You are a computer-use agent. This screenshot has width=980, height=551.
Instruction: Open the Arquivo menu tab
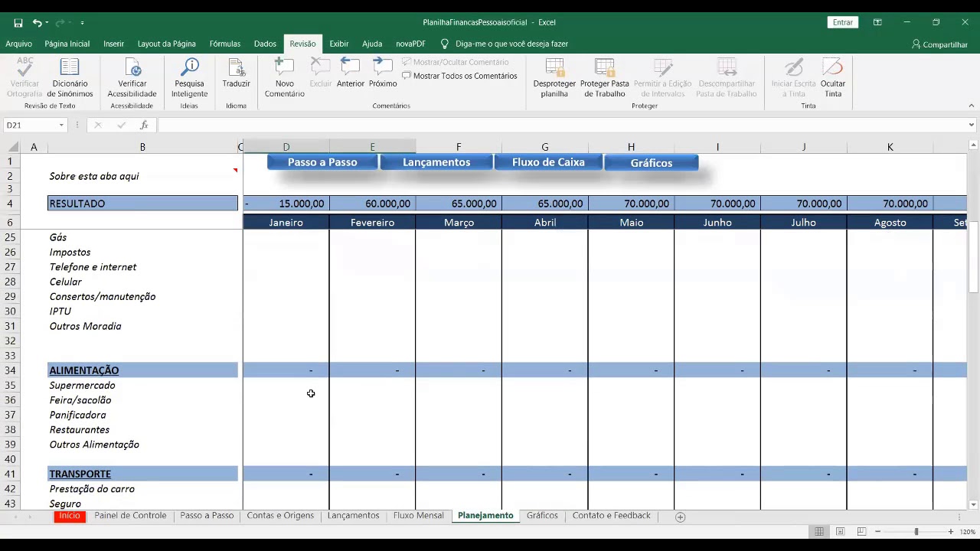[x=19, y=44]
